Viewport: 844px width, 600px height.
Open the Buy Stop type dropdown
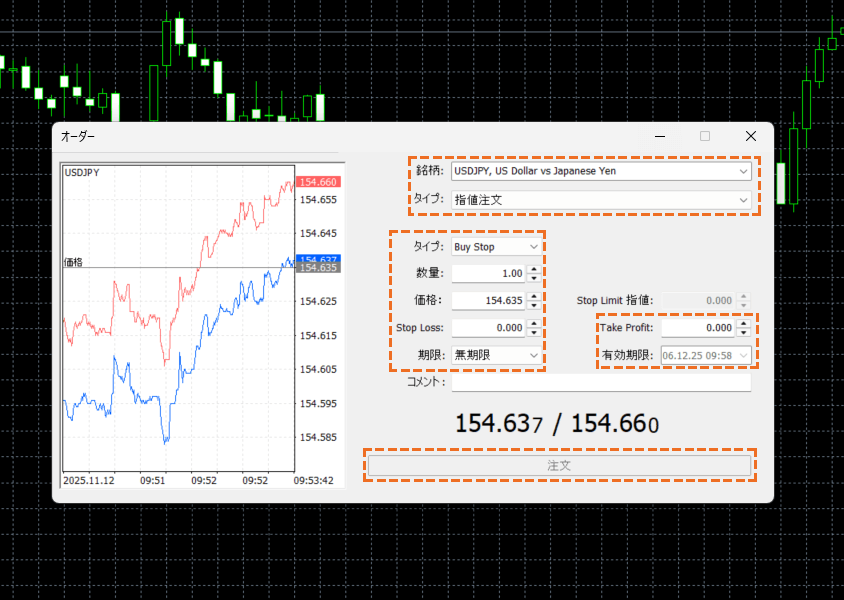click(x=496, y=246)
